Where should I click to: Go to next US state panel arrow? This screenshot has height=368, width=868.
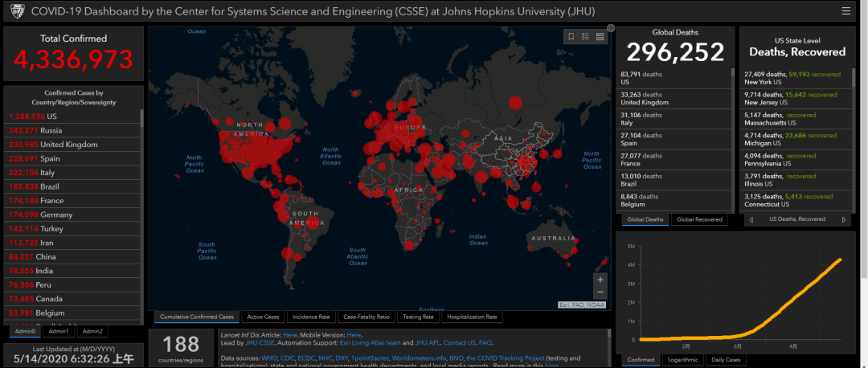[844, 219]
